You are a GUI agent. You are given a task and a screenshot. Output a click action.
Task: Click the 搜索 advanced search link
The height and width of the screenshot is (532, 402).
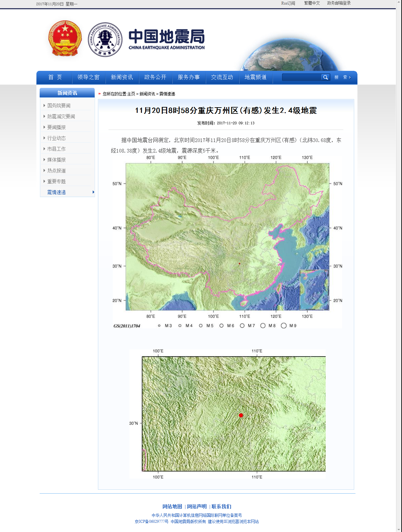tap(342, 77)
